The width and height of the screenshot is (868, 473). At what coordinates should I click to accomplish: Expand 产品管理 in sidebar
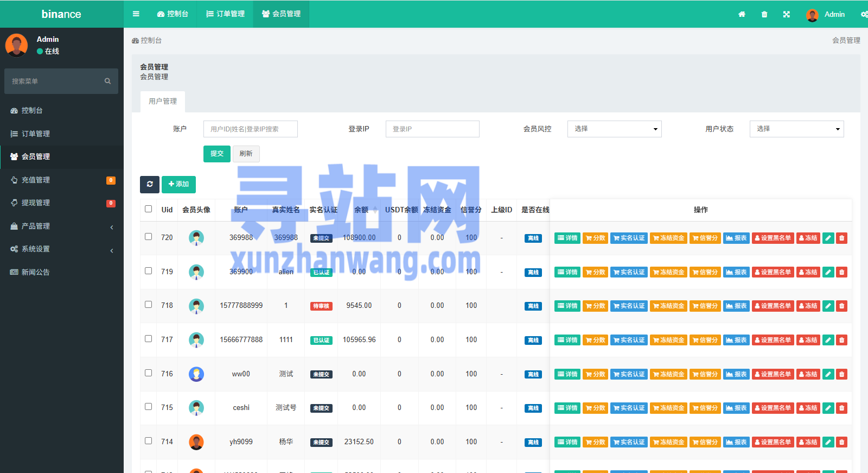point(61,226)
